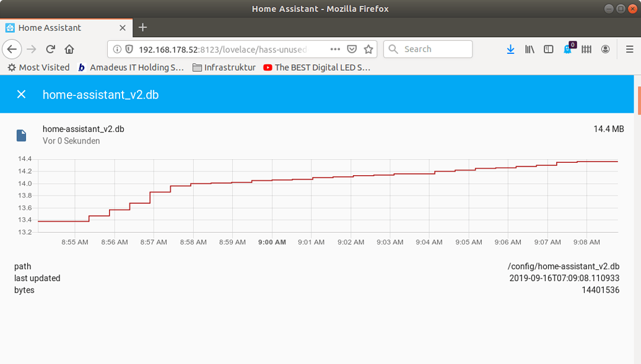Open the Firefox account profile icon
This screenshot has height=364, width=641.
click(605, 49)
